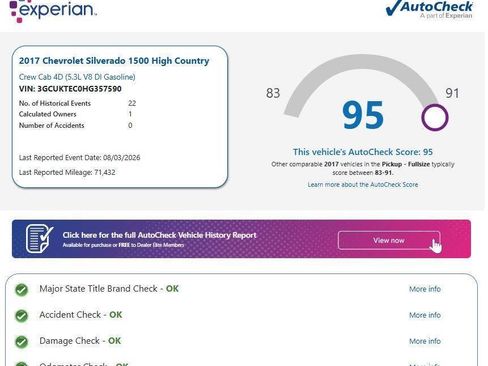Viewport: 488px width, 366px height.
Task: Click the Number of Accidents row
Action: (x=76, y=125)
